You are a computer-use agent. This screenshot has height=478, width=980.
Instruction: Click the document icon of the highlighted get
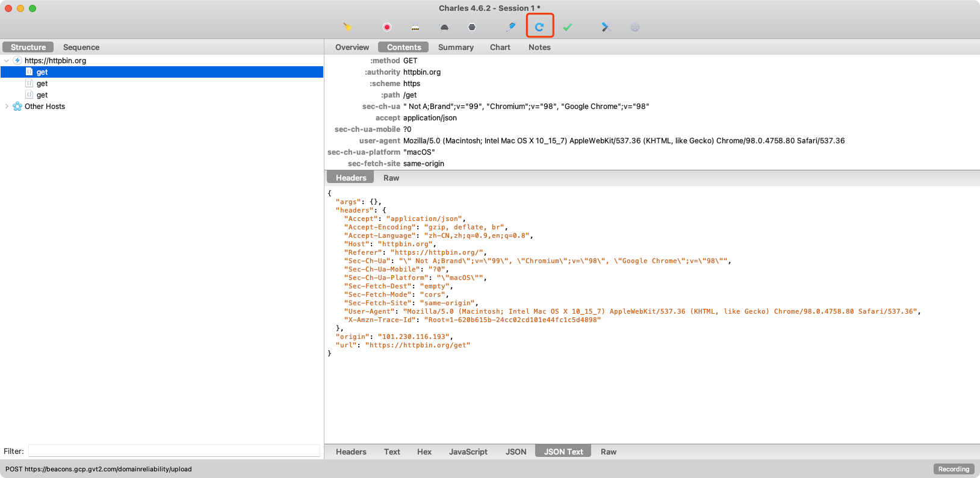29,72
